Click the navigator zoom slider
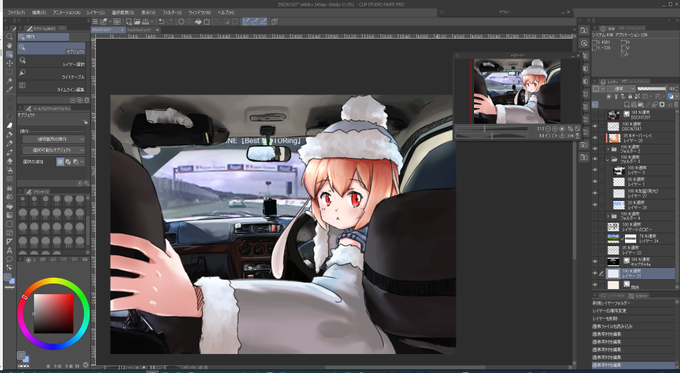680x373 pixels. click(491, 129)
